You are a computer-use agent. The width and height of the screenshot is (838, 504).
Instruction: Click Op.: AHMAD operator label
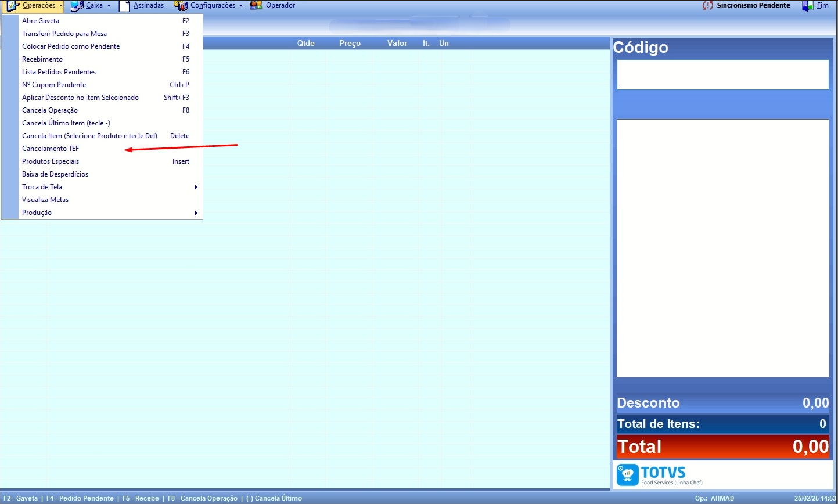click(x=714, y=498)
